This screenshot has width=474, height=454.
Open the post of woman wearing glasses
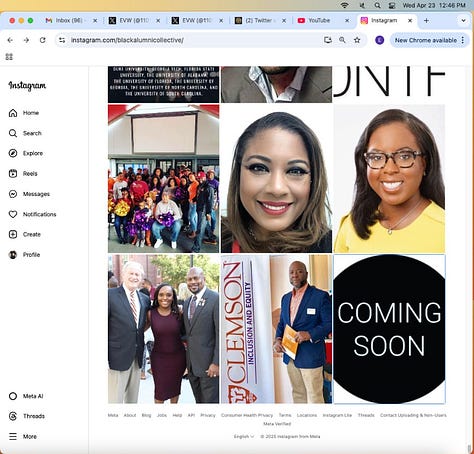[x=389, y=178]
